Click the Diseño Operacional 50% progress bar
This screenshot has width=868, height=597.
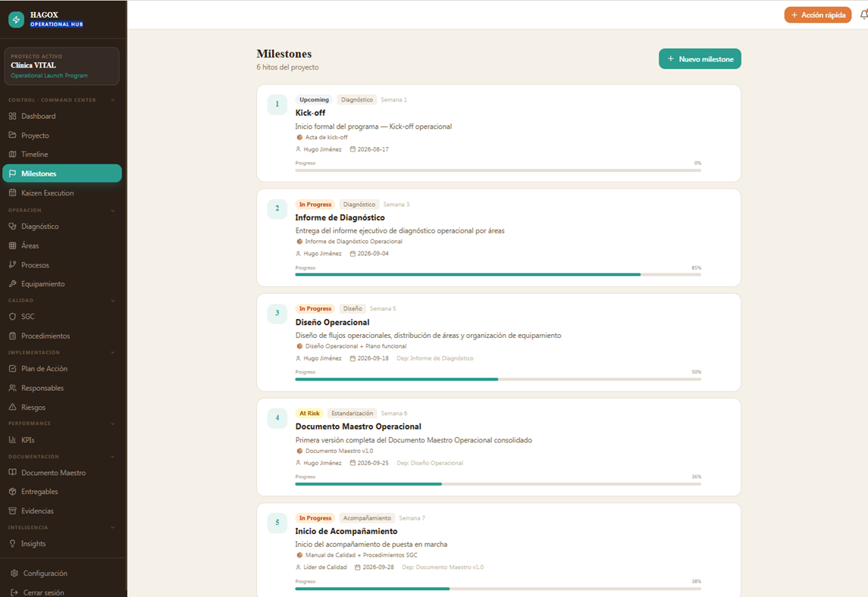tap(498, 379)
